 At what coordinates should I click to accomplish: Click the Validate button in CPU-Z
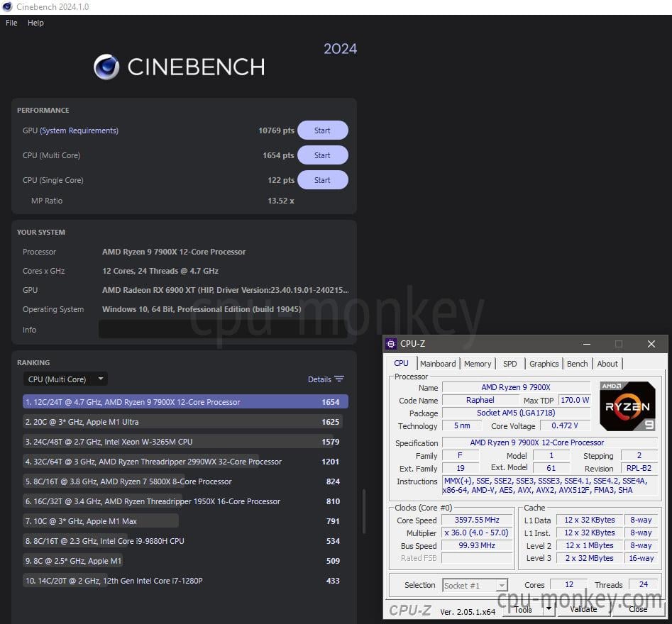[x=583, y=609]
